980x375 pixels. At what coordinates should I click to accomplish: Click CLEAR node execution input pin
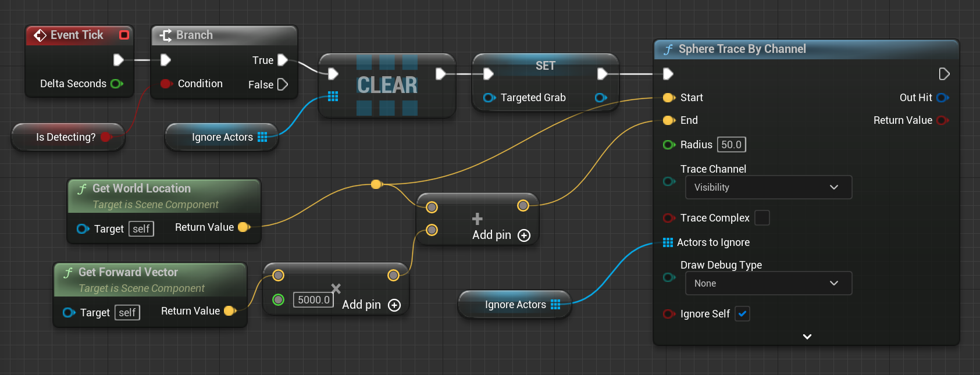pos(333,74)
